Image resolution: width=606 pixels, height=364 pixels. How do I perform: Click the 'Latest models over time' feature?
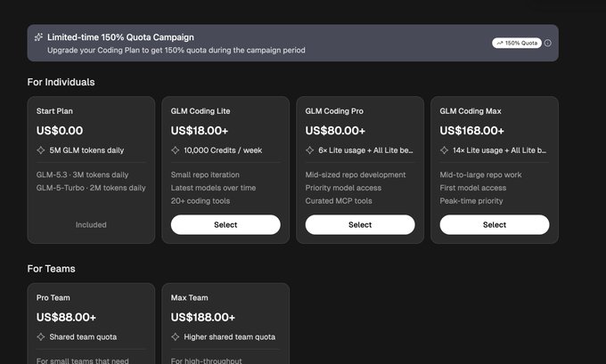213,188
